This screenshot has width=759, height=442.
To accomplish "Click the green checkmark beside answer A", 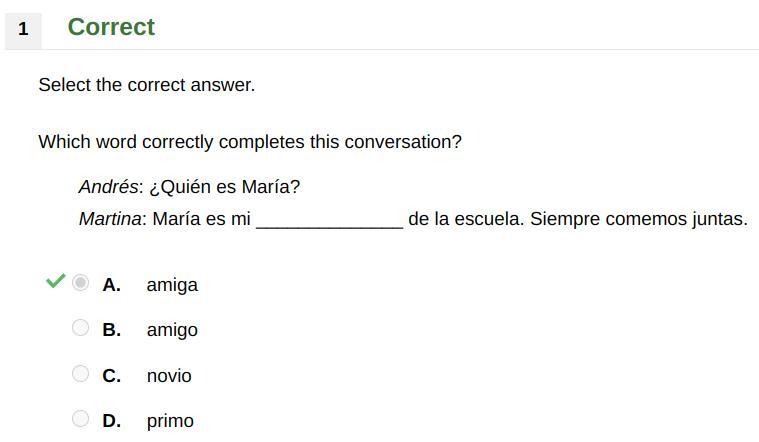I will point(55,281).
